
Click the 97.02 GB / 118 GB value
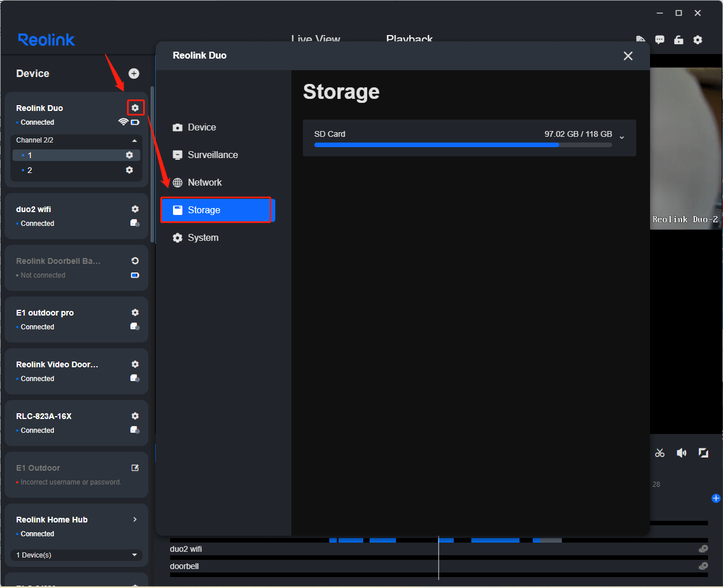click(578, 134)
